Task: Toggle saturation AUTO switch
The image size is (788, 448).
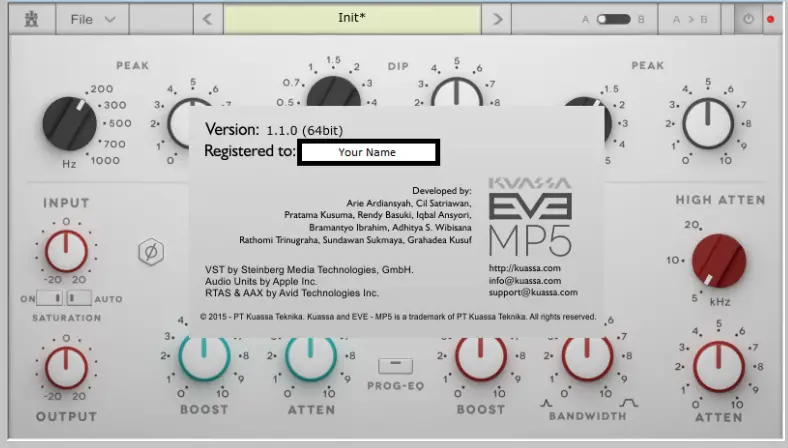Action: coord(79,298)
